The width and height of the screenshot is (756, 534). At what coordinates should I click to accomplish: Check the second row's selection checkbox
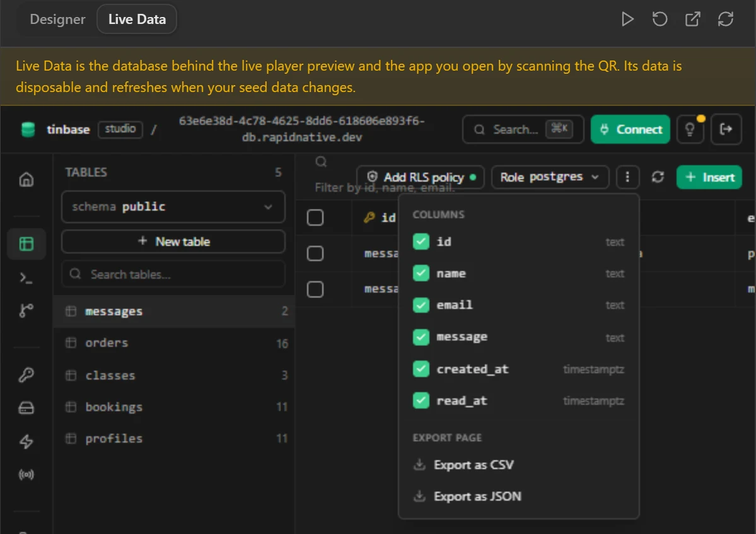click(315, 289)
